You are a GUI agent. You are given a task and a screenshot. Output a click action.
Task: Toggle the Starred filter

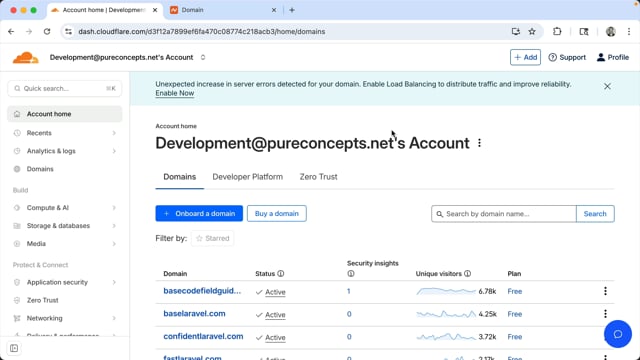(213, 238)
